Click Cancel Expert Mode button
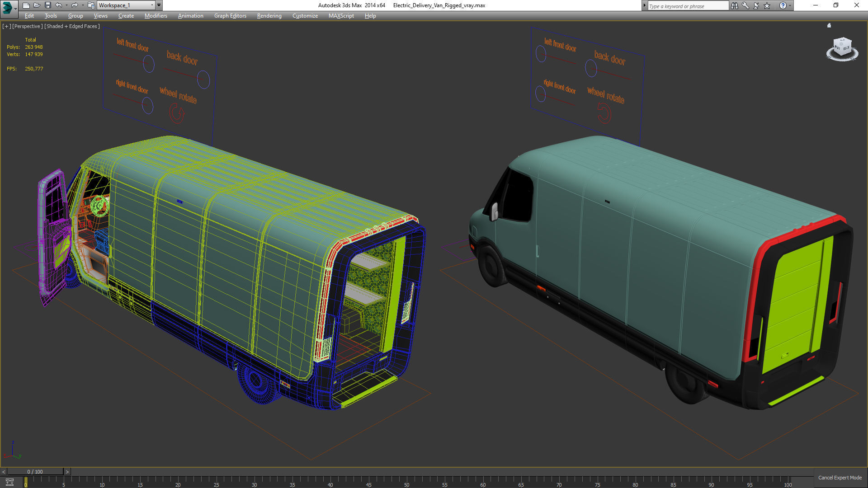 tap(840, 478)
